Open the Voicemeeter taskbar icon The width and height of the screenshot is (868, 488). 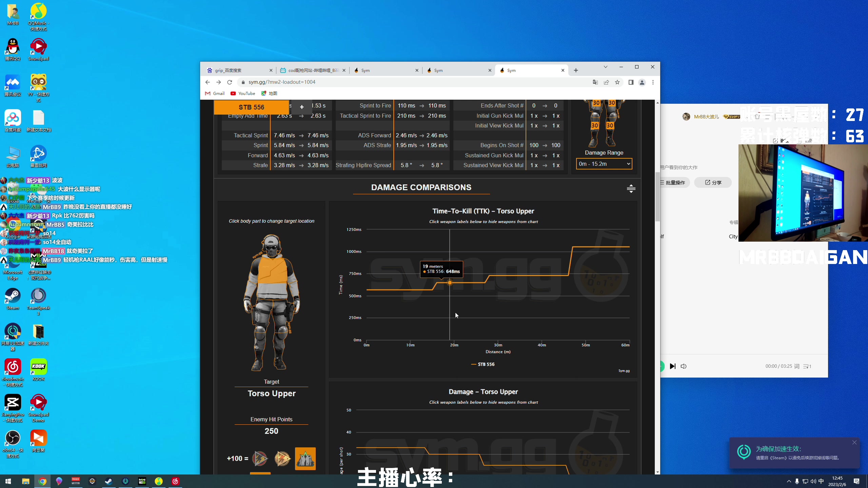pyautogui.click(x=75, y=481)
